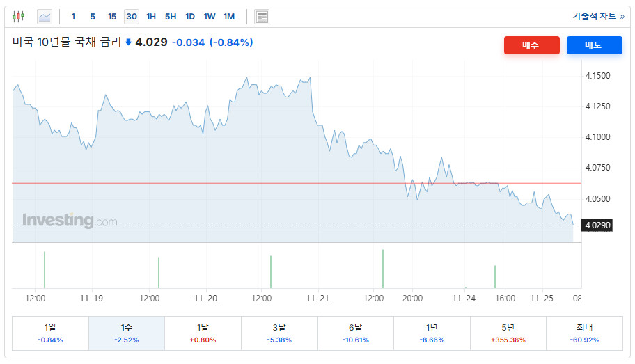
Task: Select the 1M interval option
Action: [229, 17]
